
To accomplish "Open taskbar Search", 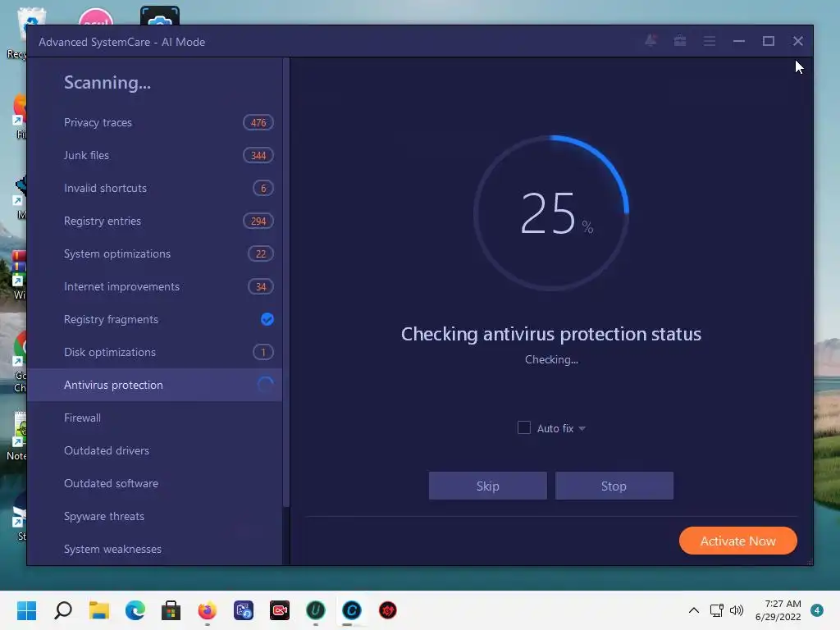I will point(63,610).
